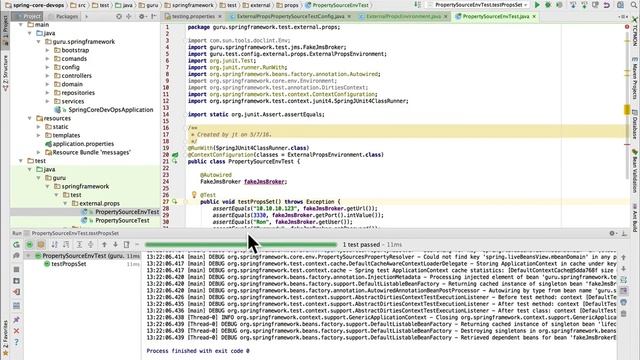
Task: Select testPropsSet result in Run panel
Action: tap(69, 264)
